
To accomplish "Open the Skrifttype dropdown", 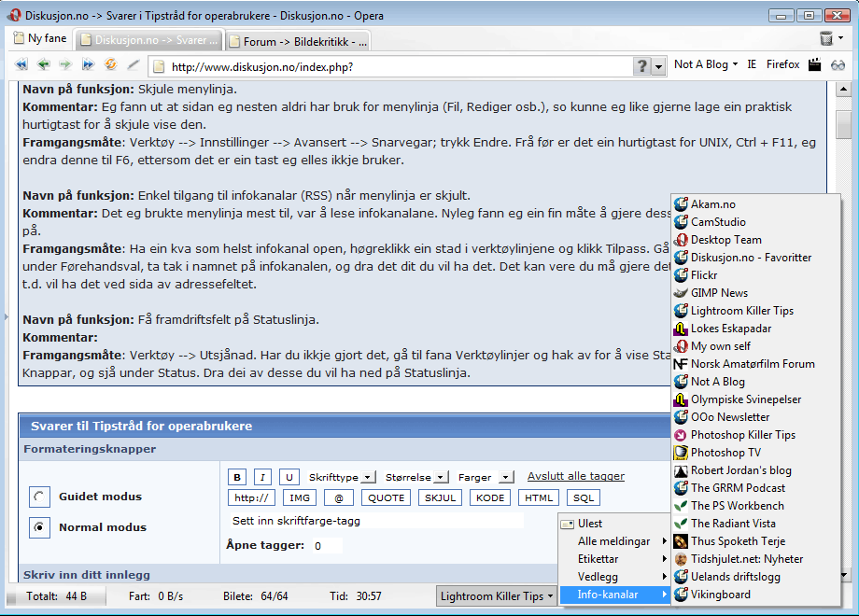I will pyautogui.click(x=342, y=477).
